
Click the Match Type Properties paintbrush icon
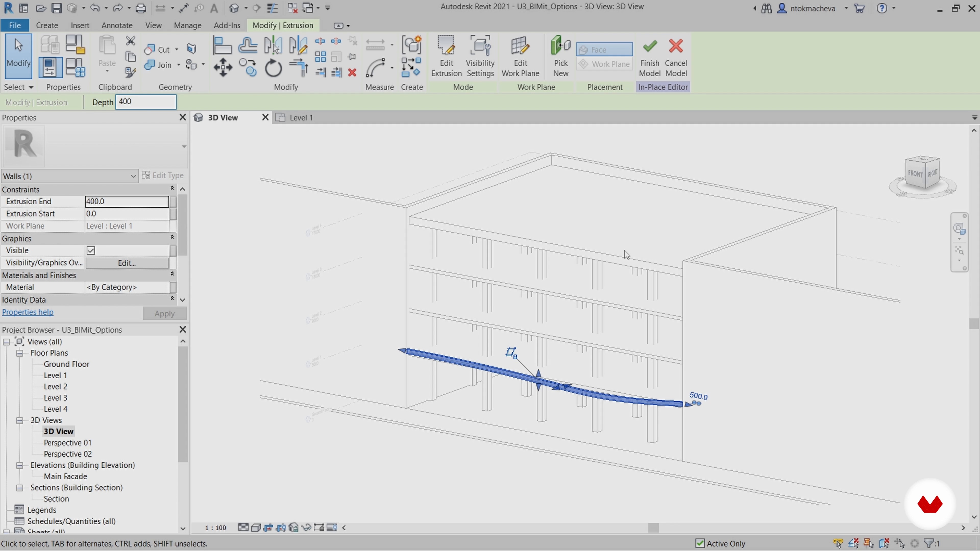pyautogui.click(x=130, y=72)
